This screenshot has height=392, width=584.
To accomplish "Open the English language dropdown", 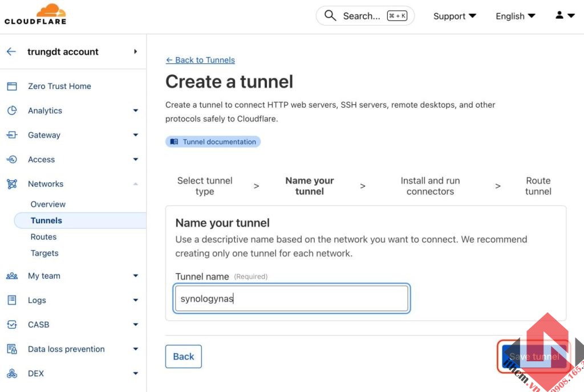I will (514, 15).
